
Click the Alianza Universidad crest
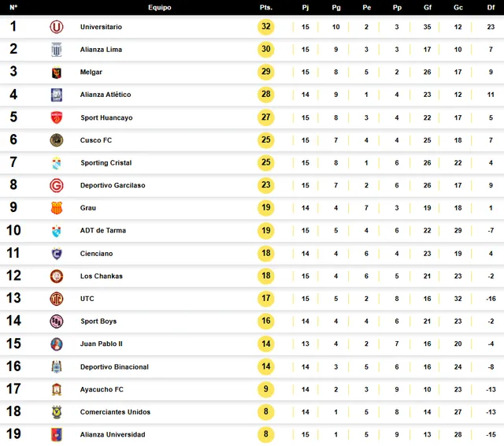click(57, 434)
